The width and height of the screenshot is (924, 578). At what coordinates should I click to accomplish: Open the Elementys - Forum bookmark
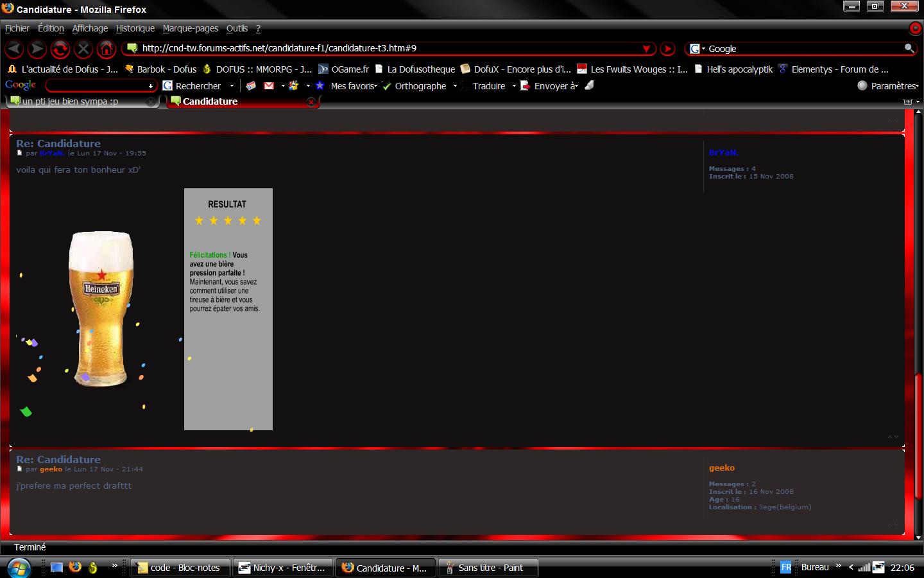tap(834, 69)
